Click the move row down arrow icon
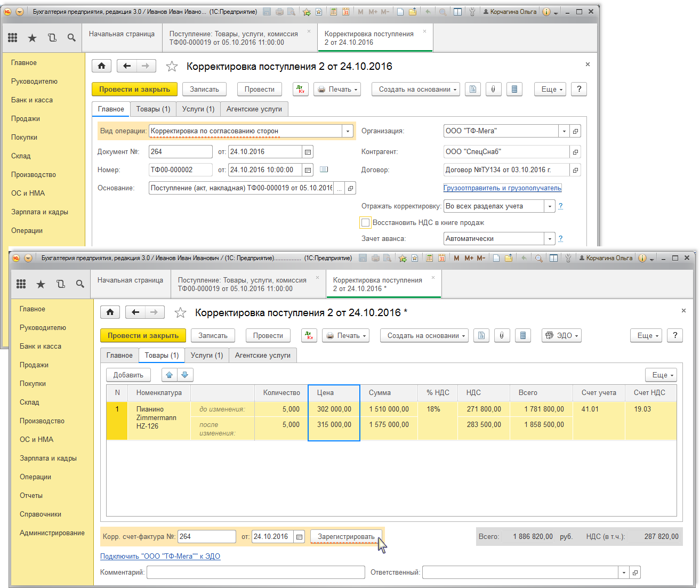The image size is (700, 588). [185, 375]
